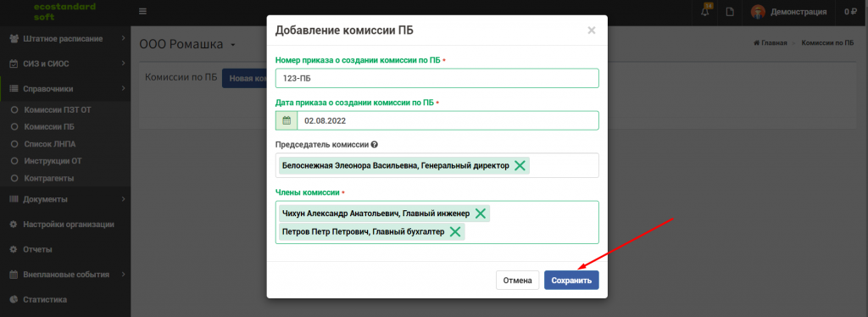Save the new ПБ commission
This screenshot has height=317, width=868.
(x=571, y=280)
